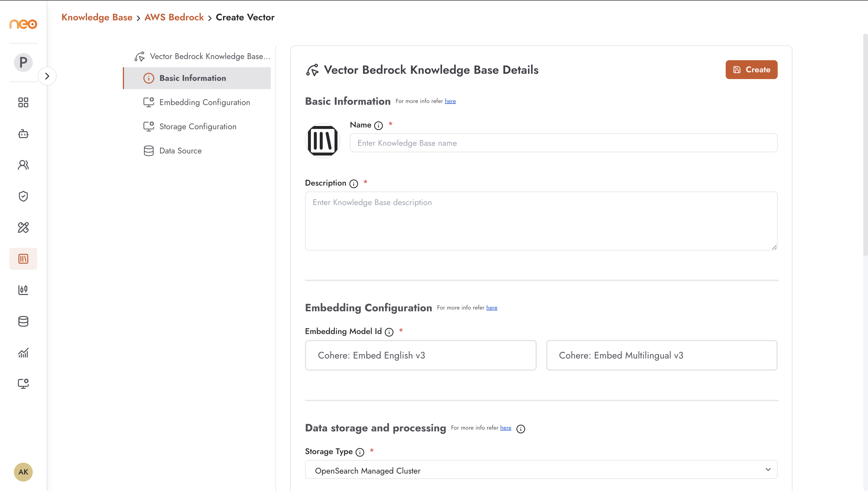Open the users icon in sidebar
868x491 pixels.
23,165
